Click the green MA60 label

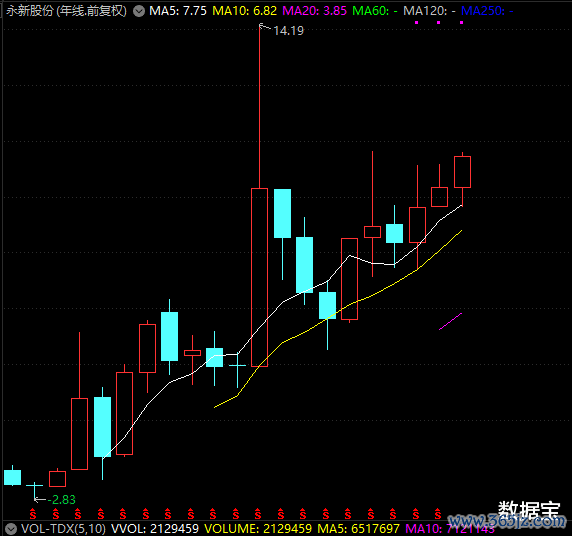(375, 11)
